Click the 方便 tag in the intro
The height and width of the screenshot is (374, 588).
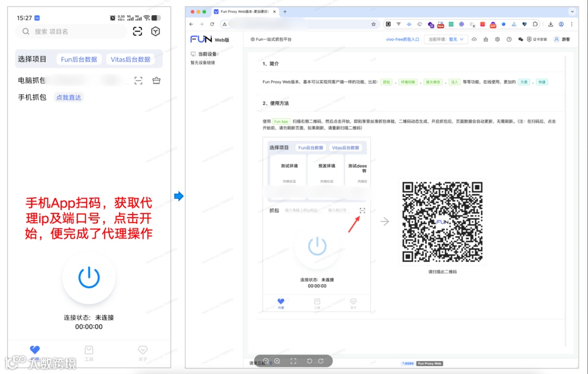tap(524, 82)
